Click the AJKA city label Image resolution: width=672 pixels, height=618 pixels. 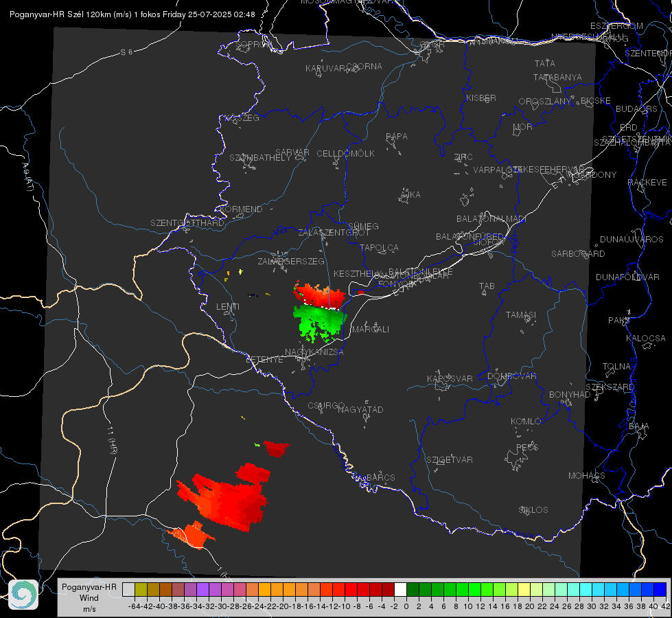pyautogui.click(x=410, y=195)
